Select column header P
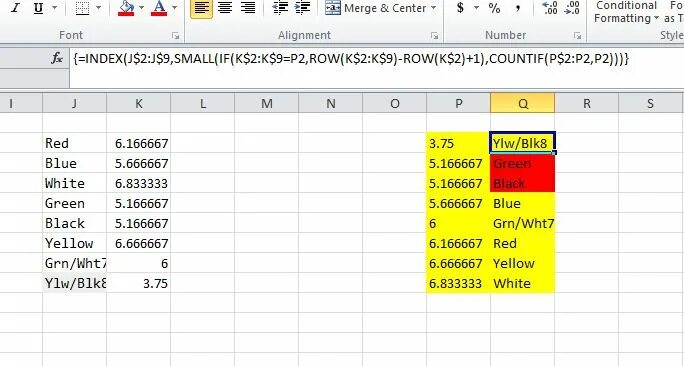The height and width of the screenshot is (366, 684). pyautogui.click(x=458, y=103)
